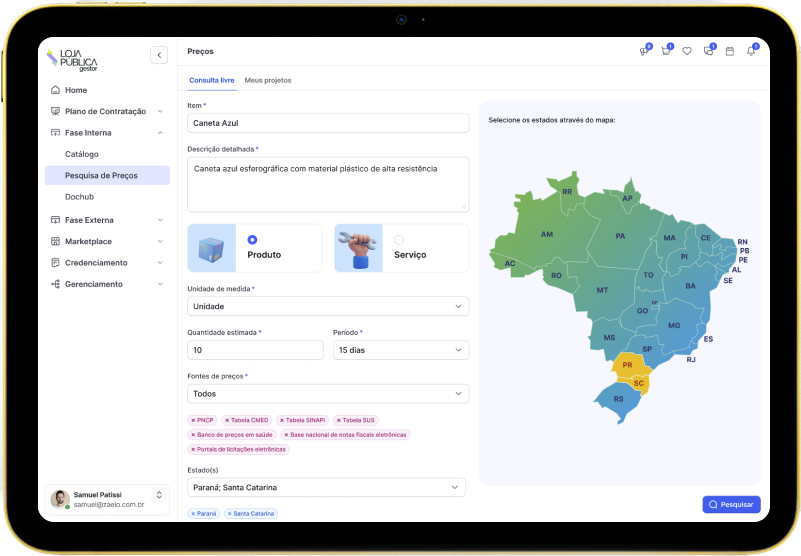Viewport: 801px width, 556px height.
Task: Click the Quantidade estimada input field
Action: (x=255, y=350)
